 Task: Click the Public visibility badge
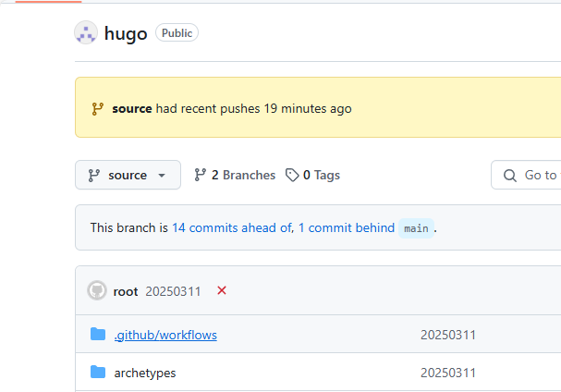[177, 33]
